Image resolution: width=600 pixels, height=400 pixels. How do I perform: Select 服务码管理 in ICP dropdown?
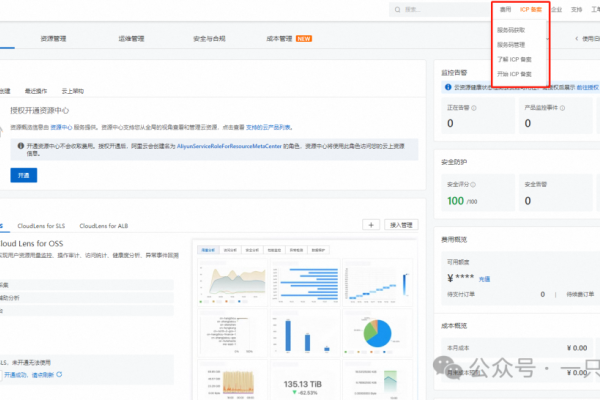point(511,45)
